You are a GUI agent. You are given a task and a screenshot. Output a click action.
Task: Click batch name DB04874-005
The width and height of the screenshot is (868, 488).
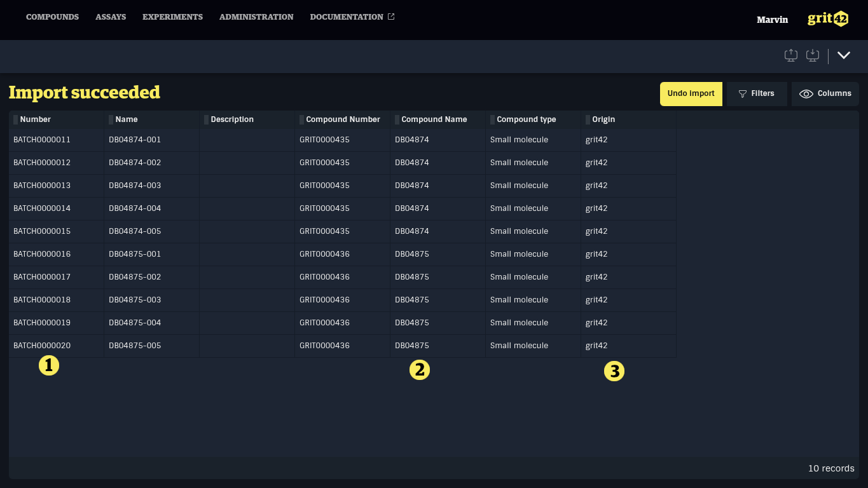click(x=135, y=231)
